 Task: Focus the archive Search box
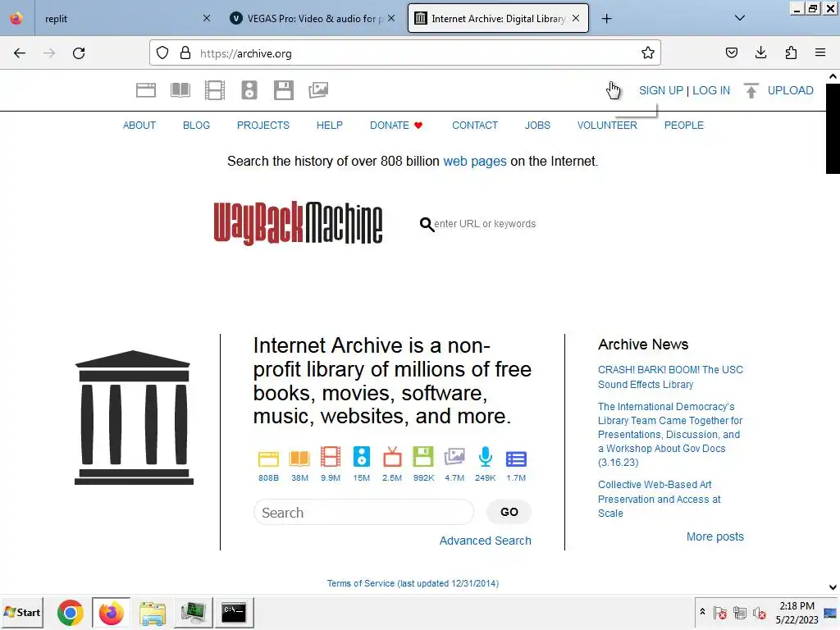[363, 513]
